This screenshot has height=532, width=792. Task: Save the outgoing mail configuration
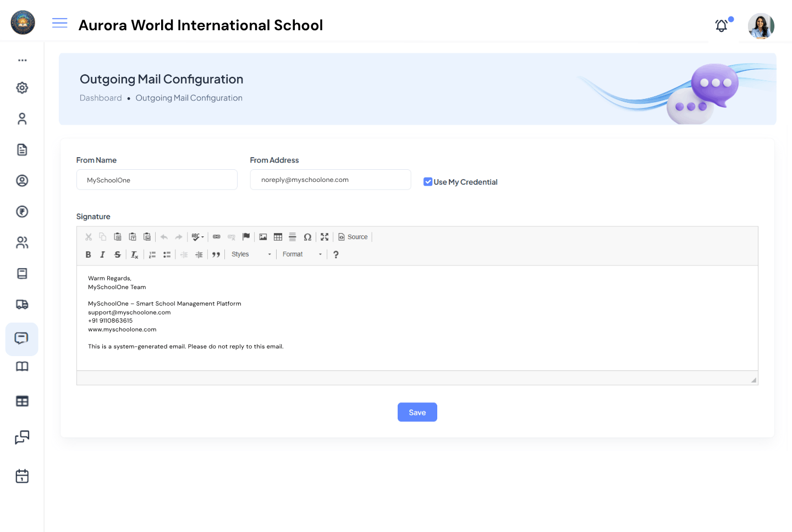(x=417, y=412)
